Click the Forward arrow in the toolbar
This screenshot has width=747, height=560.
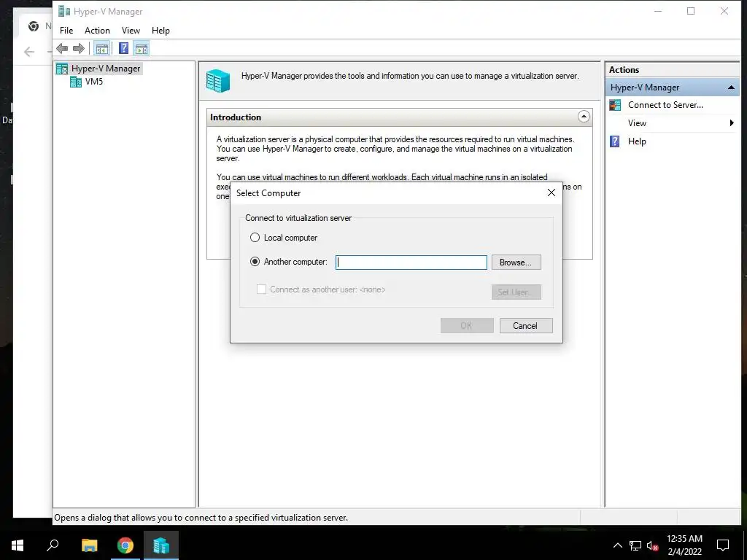79,48
